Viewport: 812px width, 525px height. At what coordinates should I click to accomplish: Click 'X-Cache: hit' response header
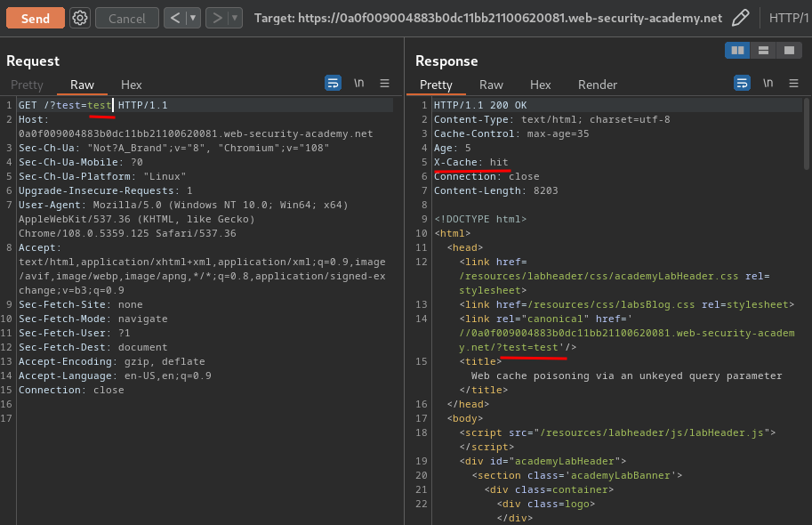[x=470, y=162]
